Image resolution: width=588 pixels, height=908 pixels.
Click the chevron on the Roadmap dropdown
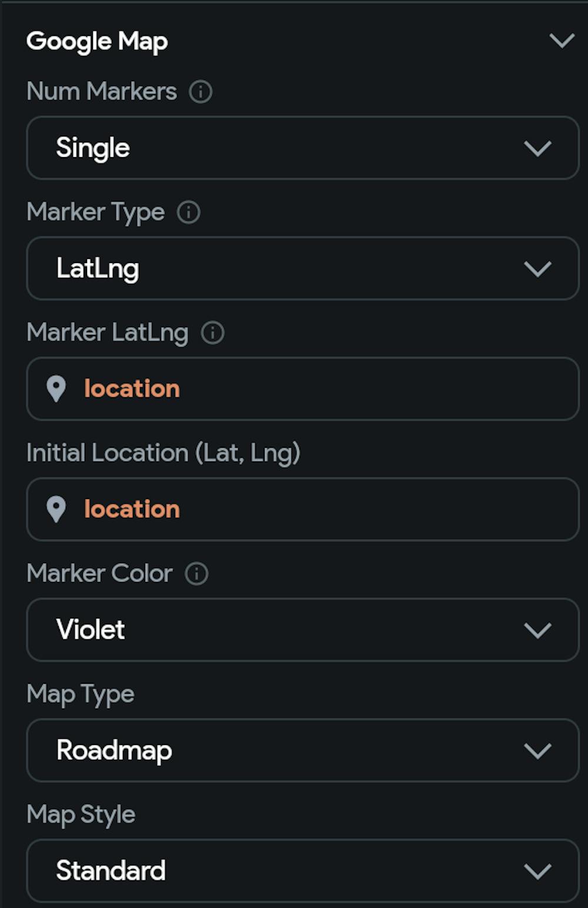tap(536, 751)
